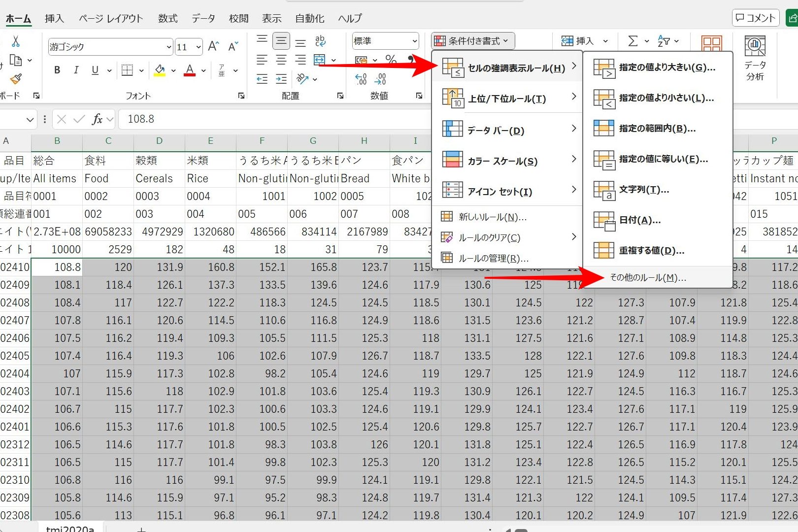
Task: Open the 校閲 tab
Action: (x=238, y=18)
